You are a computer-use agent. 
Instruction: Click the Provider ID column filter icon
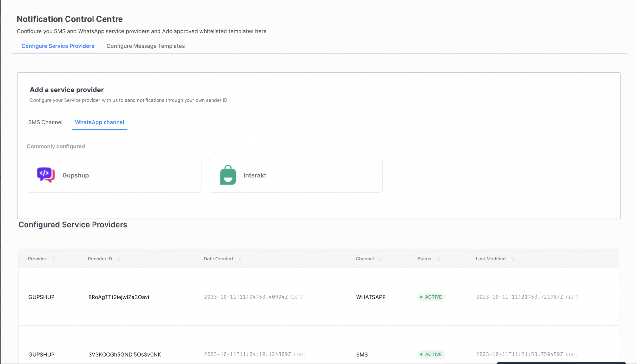point(119,259)
